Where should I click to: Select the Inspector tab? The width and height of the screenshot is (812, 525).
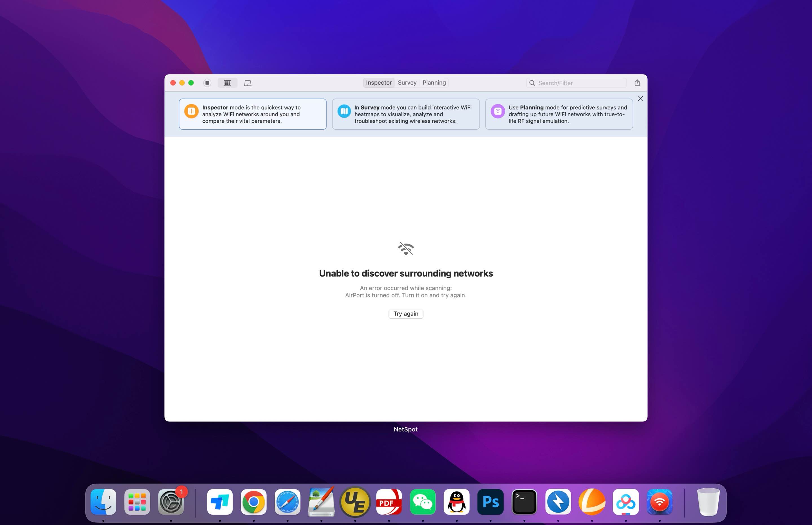[x=378, y=83]
